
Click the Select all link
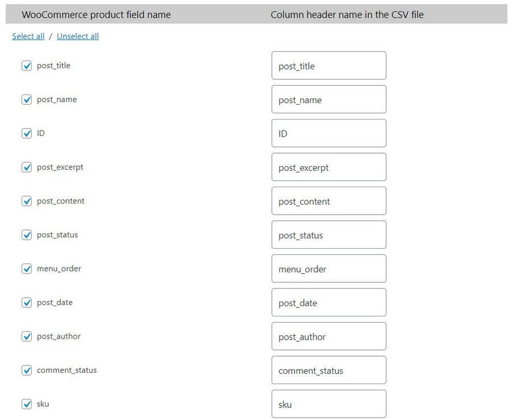tap(28, 36)
